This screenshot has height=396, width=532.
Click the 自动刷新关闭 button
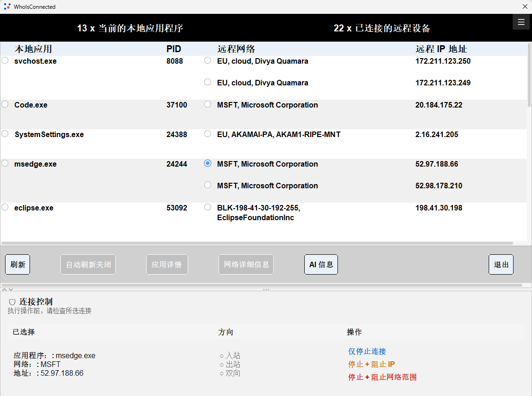(x=88, y=264)
